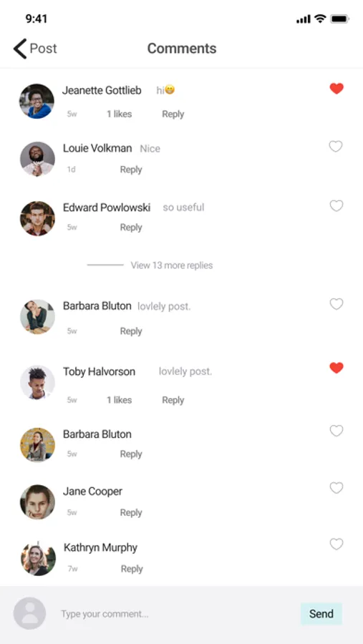Go back to Post using arrow

tap(20, 49)
